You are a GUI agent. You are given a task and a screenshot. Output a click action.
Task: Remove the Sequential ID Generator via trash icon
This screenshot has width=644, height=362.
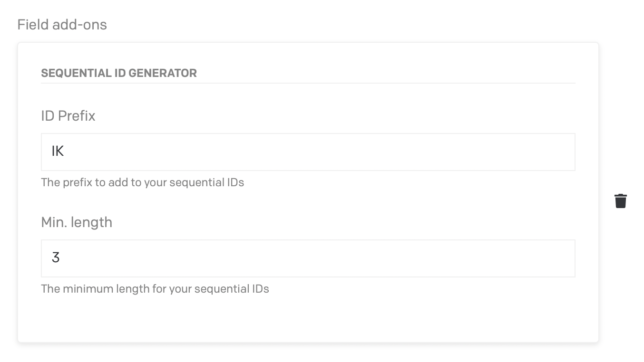point(621,200)
